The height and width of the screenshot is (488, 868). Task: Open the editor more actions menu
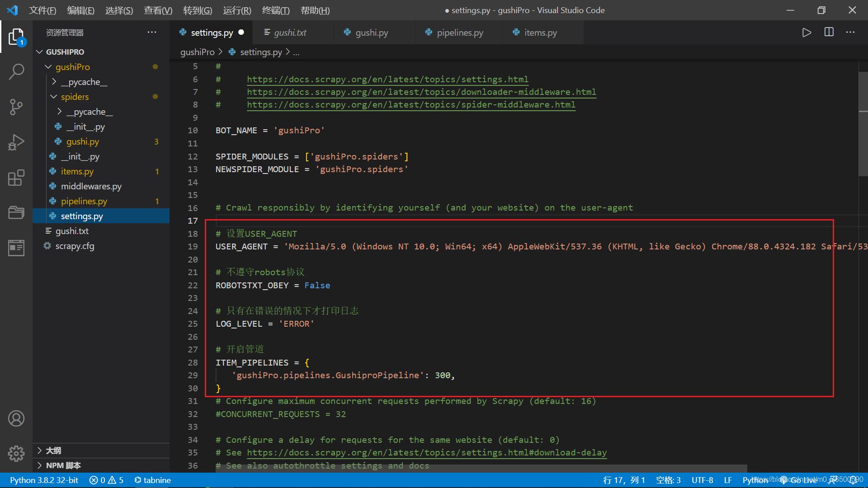click(x=850, y=32)
